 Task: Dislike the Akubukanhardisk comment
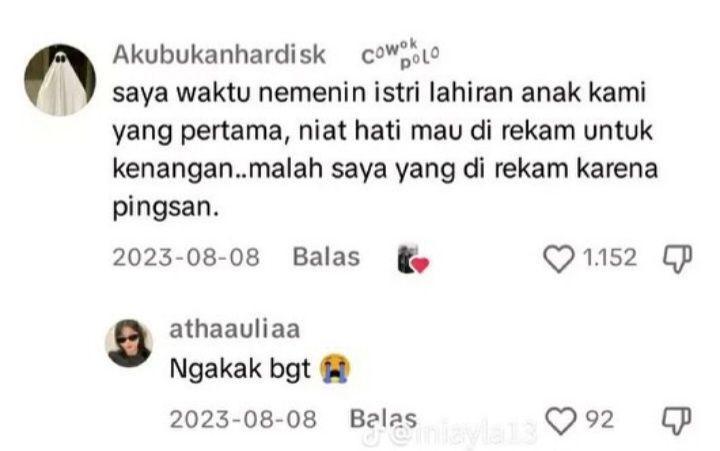(x=677, y=259)
